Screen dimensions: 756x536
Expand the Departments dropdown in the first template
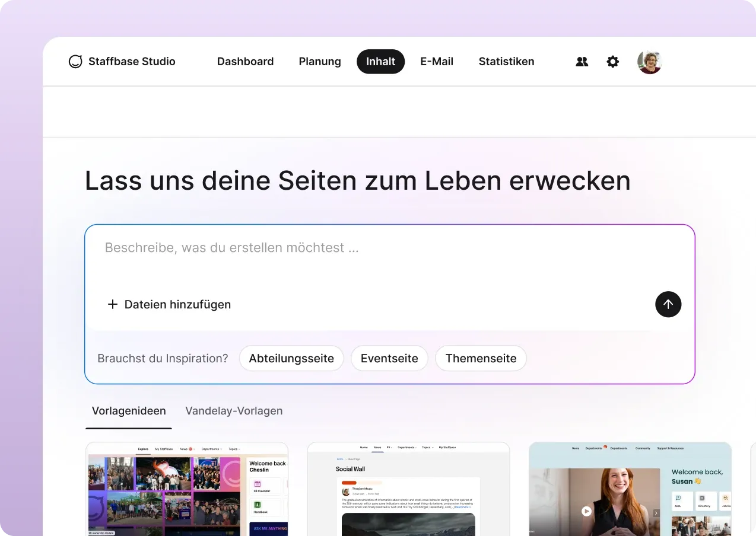pyautogui.click(x=212, y=449)
